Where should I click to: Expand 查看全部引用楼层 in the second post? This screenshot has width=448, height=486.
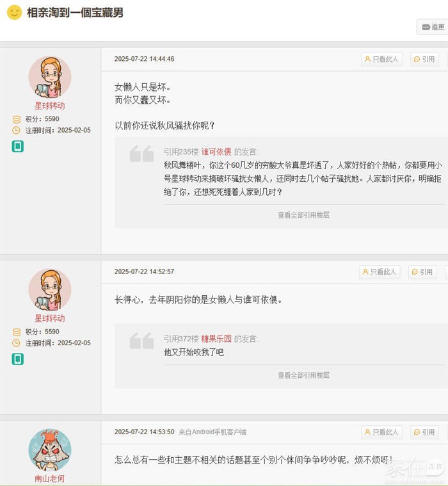click(303, 375)
